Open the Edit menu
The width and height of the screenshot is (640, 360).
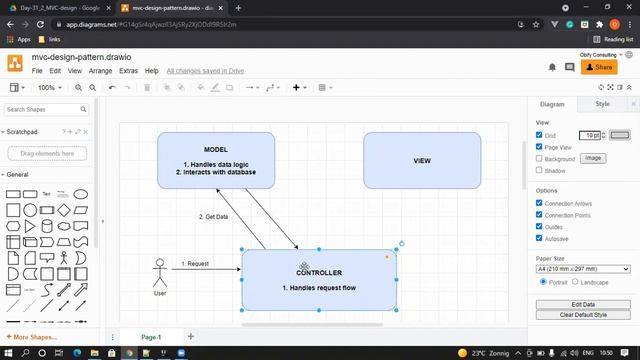(x=55, y=71)
